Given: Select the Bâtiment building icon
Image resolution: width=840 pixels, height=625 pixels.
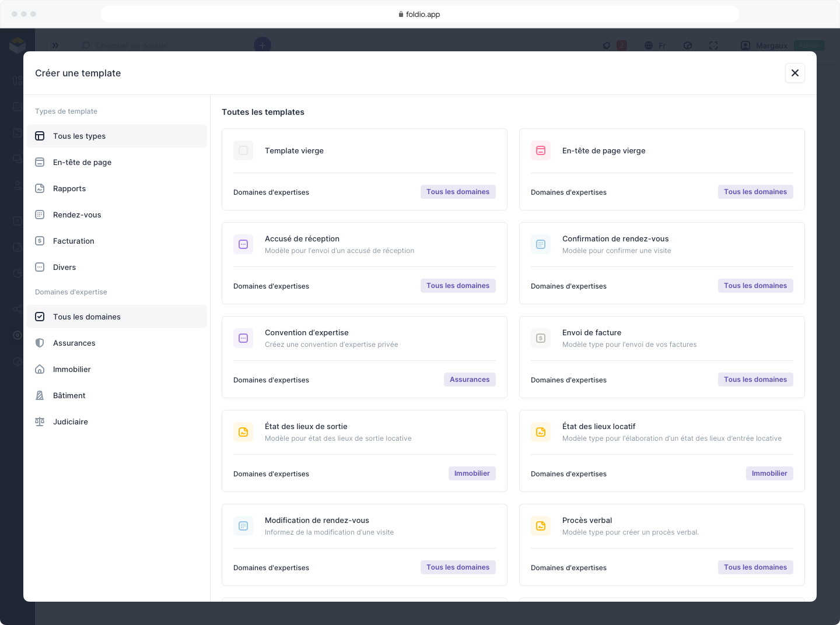Looking at the screenshot, I should pyautogui.click(x=40, y=395).
